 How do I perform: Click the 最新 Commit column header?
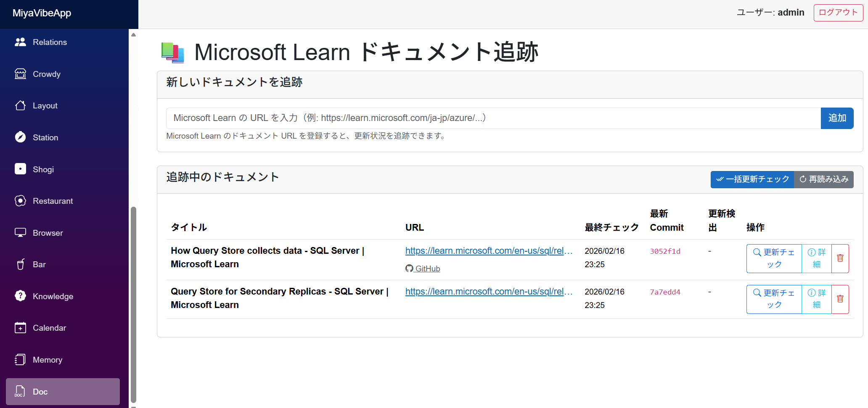(667, 221)
